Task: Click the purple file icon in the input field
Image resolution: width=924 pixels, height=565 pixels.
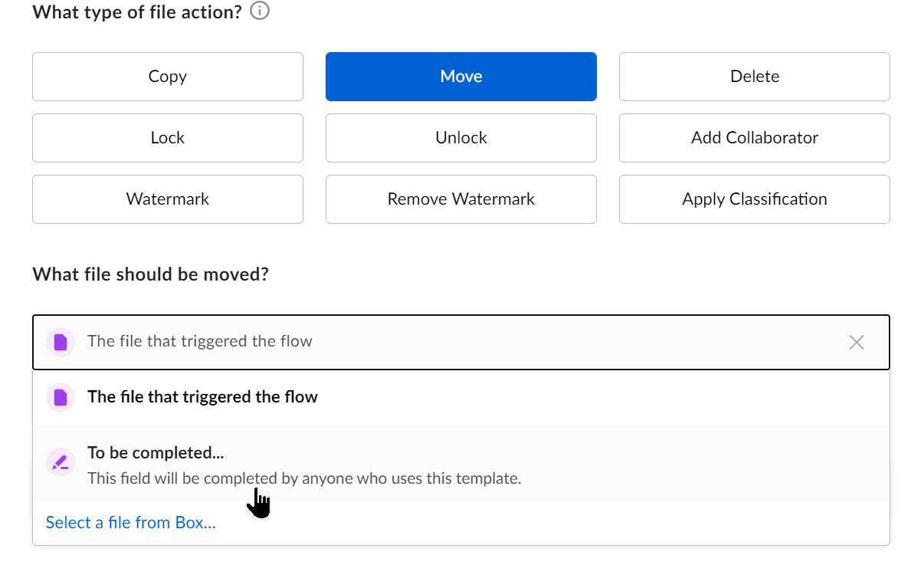Action: point(61,342)
